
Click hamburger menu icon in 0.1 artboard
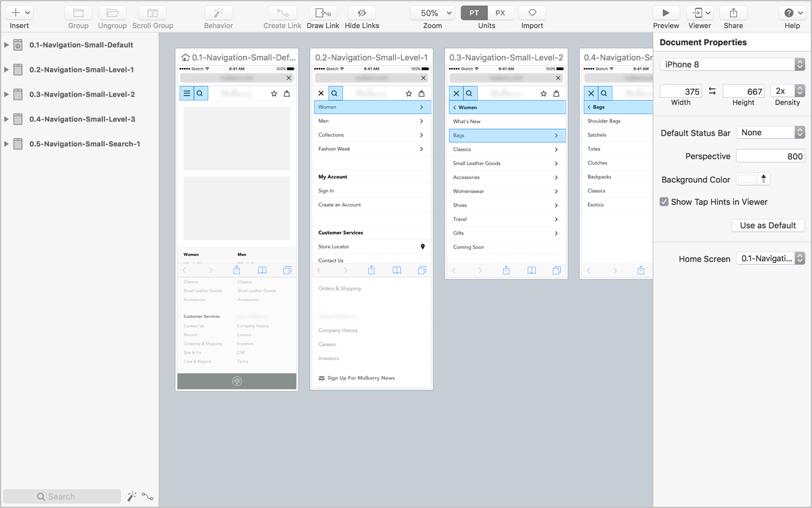coord(187,93)
